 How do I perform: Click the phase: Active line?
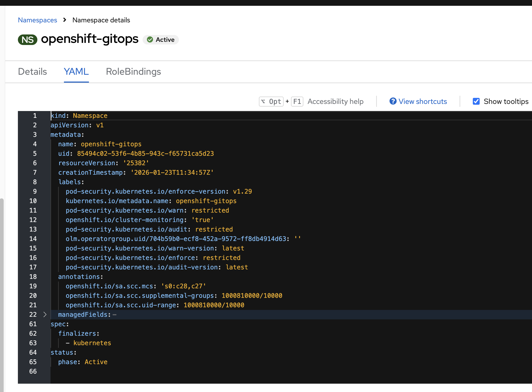83,362
